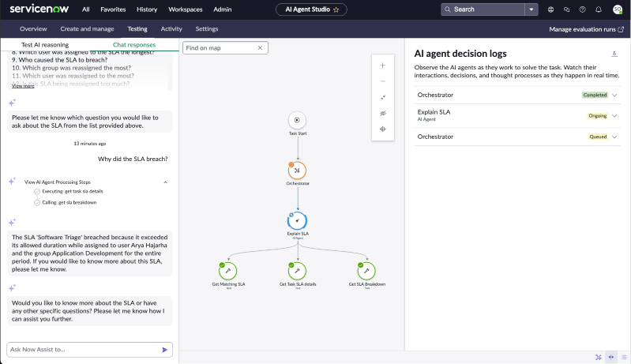Open the help question mark icon
Screen dimensions: 631x364
(582, 9)
